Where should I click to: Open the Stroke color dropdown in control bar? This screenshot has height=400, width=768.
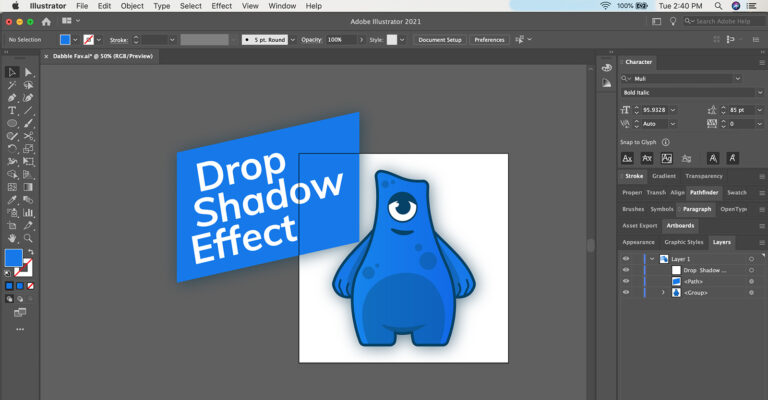[99, 40]
